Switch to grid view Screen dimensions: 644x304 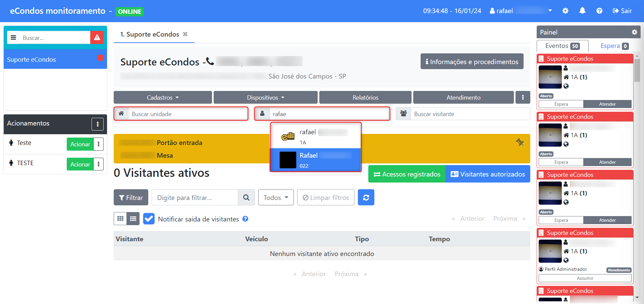coord(120,219)
